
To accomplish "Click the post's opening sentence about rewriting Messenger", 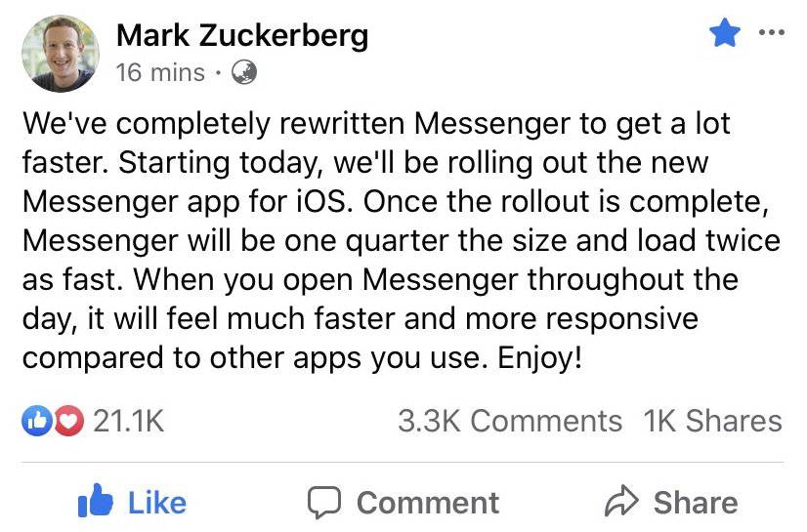I will click(376, 124).
